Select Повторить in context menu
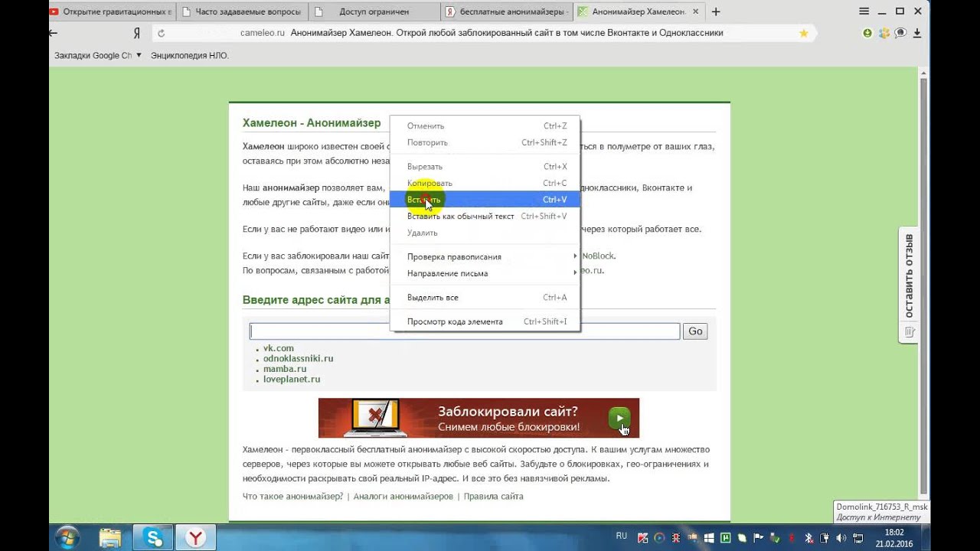Screen dimensions: 980x551 coord(485,142)
